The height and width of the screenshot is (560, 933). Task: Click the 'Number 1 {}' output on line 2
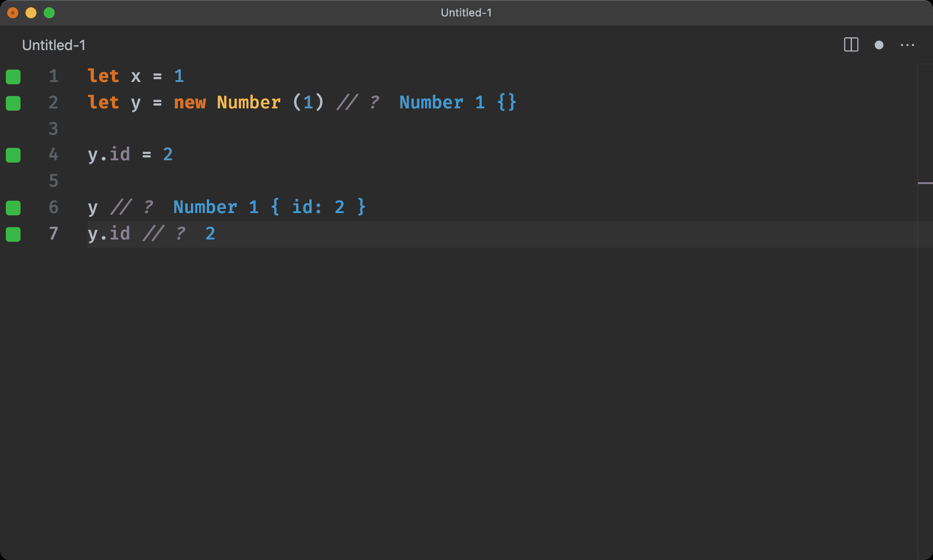(458, 102)
